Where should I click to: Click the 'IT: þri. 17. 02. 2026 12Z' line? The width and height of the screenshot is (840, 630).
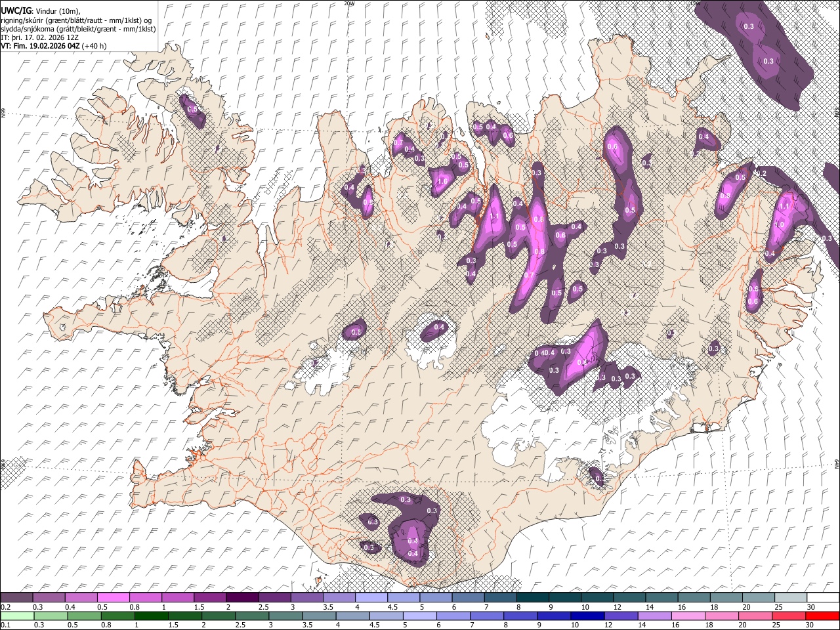[40, 38]
